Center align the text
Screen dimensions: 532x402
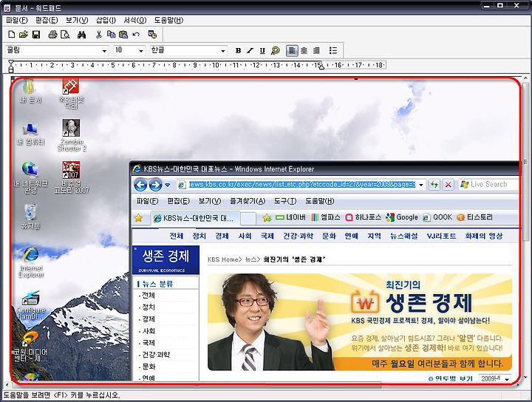click(304, 50)
